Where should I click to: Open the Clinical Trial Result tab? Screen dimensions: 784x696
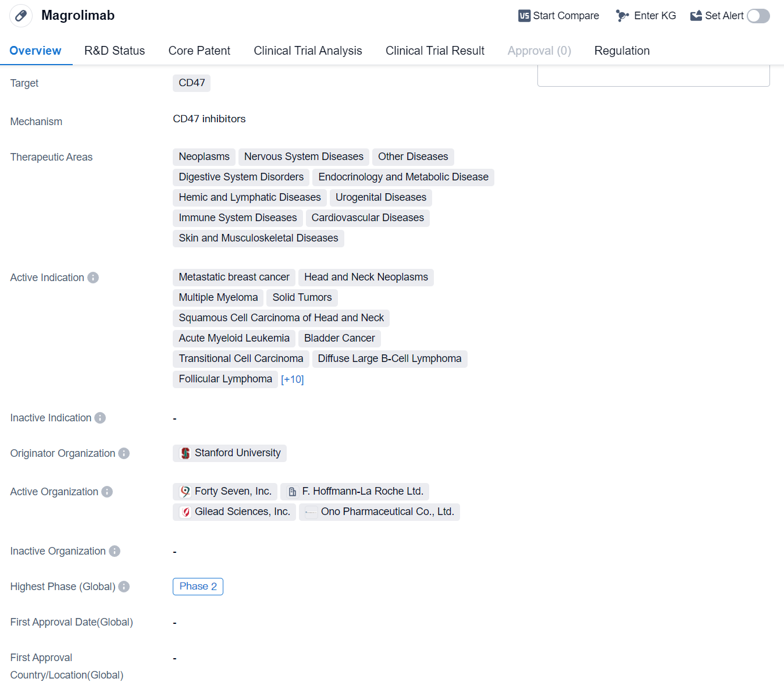pyautogui.click(x=434, y=51)
